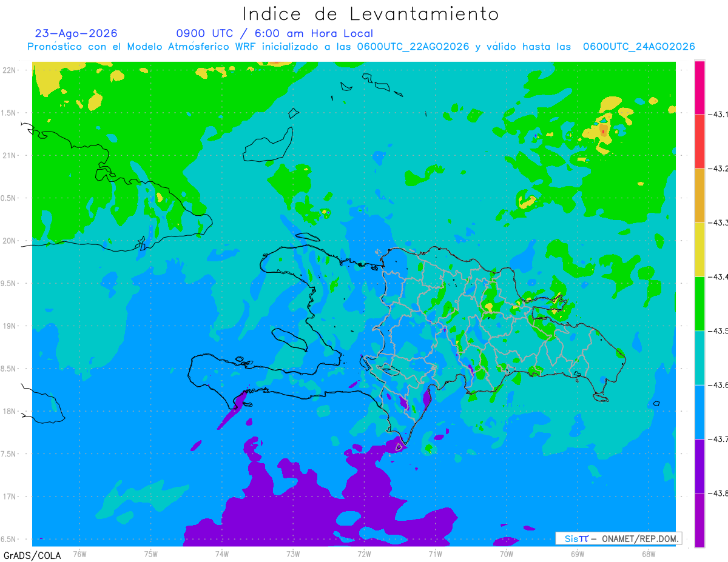The height and width of the screenshot is (562, 728).
Task: Select the green colorbar swatch
Action: (x=699, y=303)
